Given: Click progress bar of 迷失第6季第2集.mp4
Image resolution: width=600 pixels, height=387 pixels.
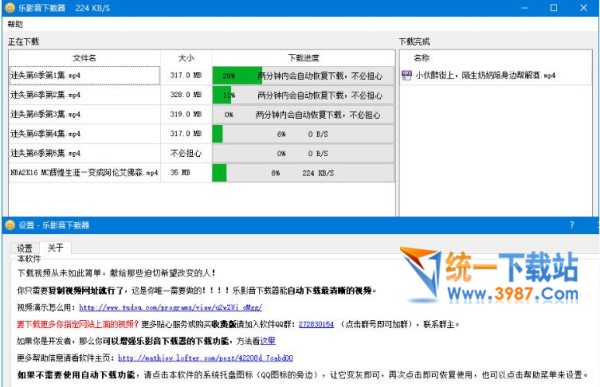Looking at the screenshot, I should click(x=303, y=95).
